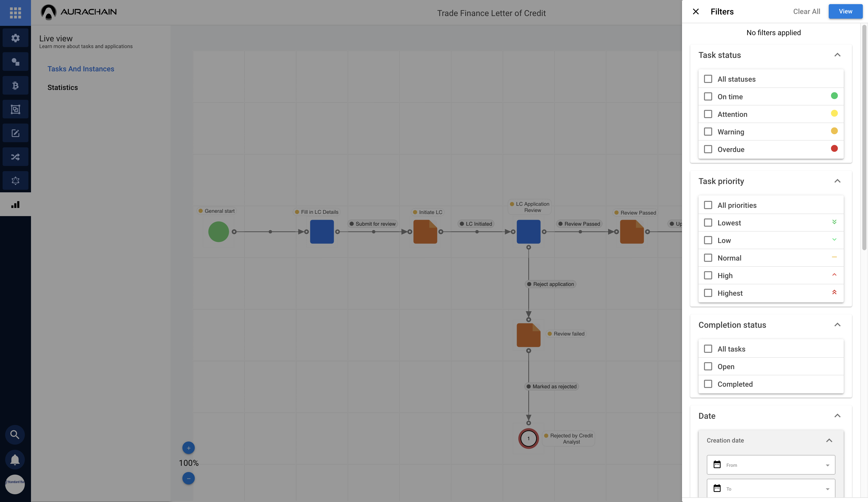
Task: Collapse the Creation date expander
Action: pos(829,441)
